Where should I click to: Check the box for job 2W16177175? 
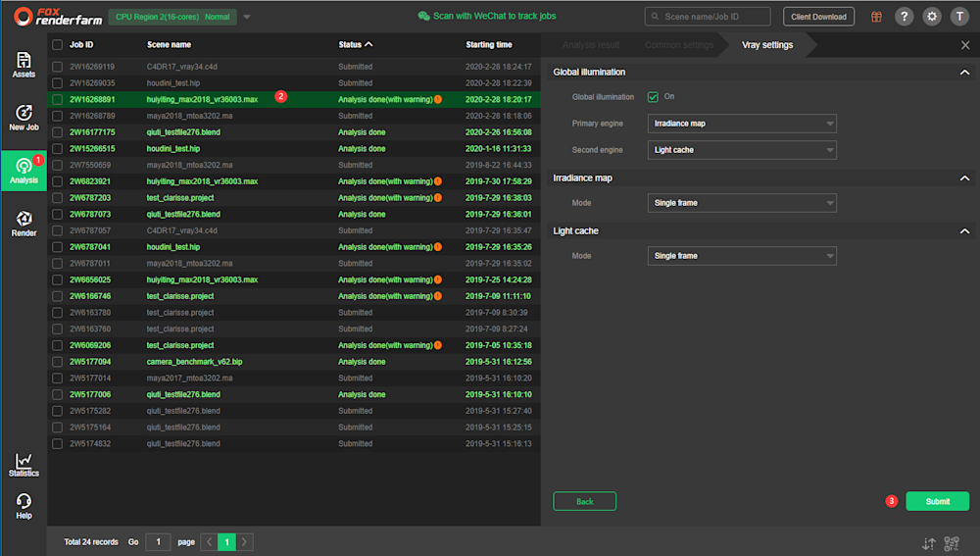coord(58,132)
